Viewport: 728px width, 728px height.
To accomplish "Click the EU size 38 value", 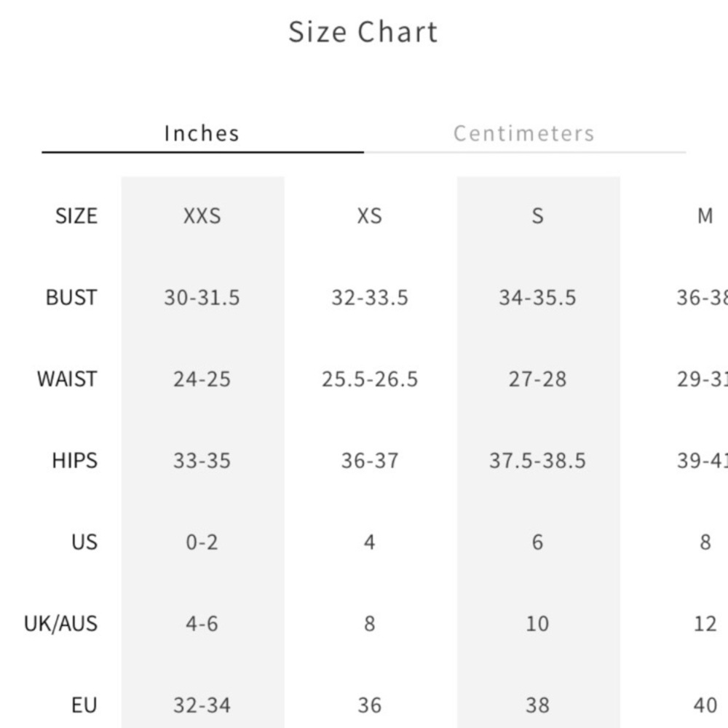I will click(537, 705).
